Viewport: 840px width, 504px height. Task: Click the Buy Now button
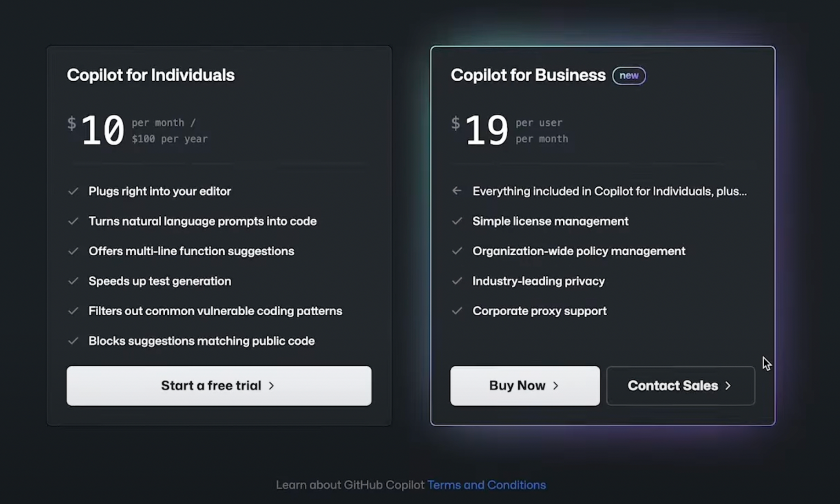(525, 386)
